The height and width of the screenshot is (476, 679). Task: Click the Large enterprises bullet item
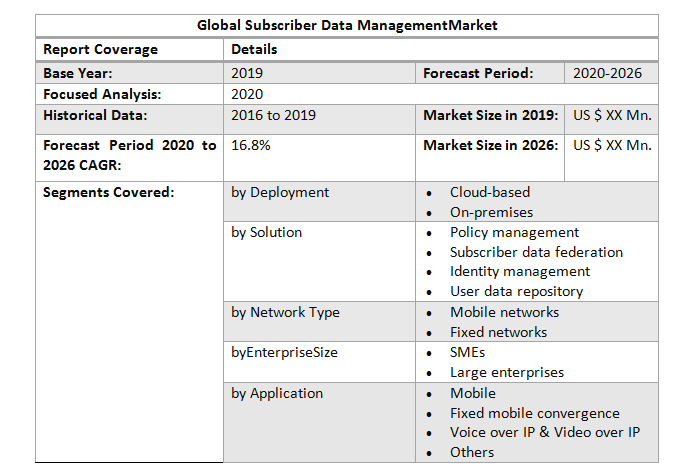506,372
